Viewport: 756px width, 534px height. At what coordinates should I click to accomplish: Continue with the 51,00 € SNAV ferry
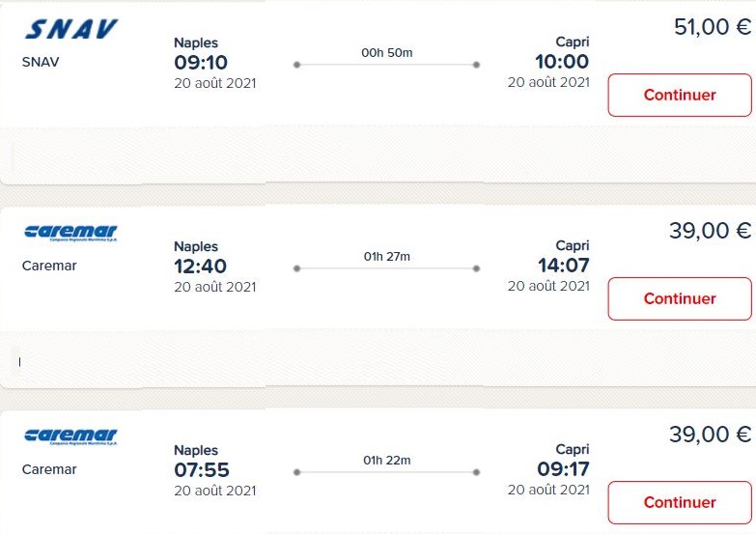click(679, 95)
